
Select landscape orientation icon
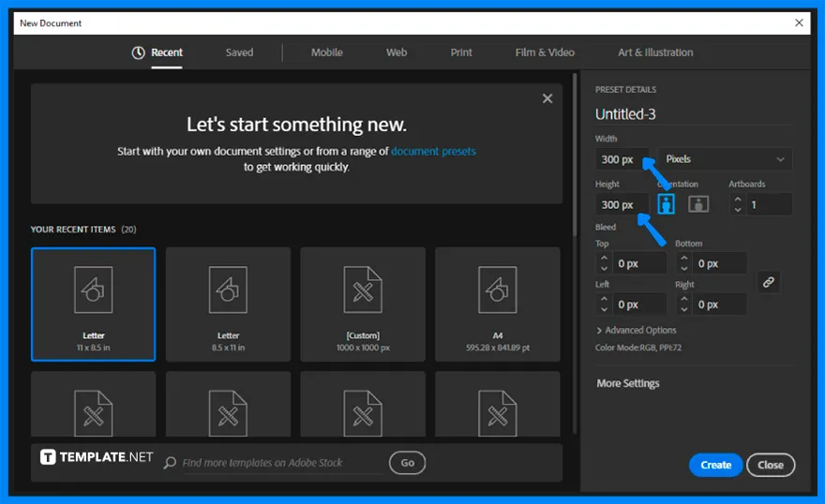pyautogui.click(x=698, y=204)
